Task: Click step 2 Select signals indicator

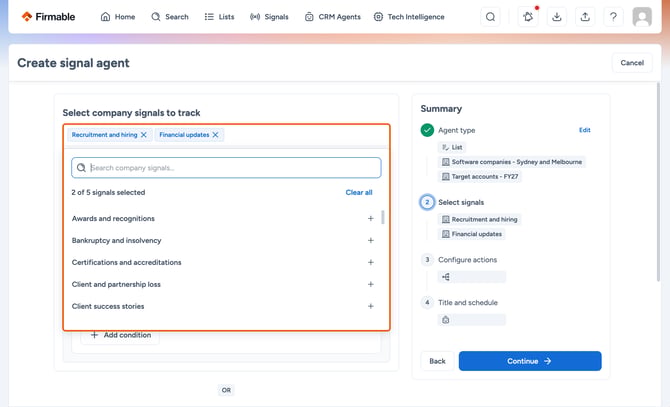Action: (x=427, y=202)
